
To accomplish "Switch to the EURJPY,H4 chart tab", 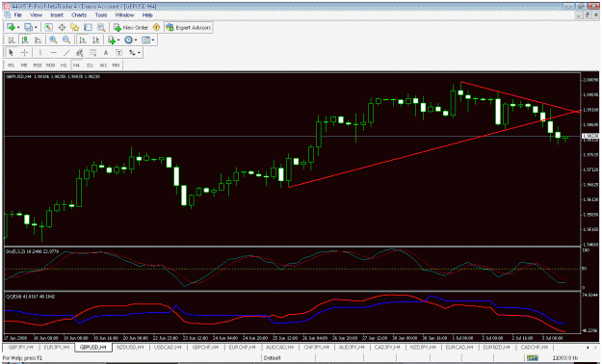I will pos(57,347).
